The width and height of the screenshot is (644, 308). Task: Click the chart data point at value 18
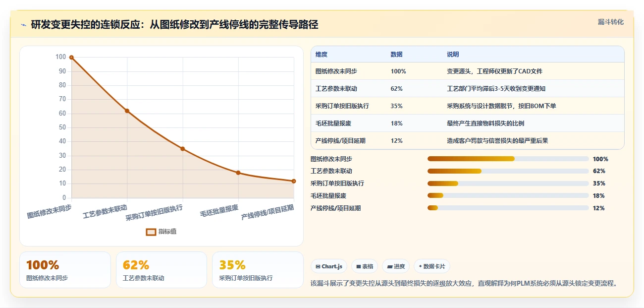click(238, 173)
